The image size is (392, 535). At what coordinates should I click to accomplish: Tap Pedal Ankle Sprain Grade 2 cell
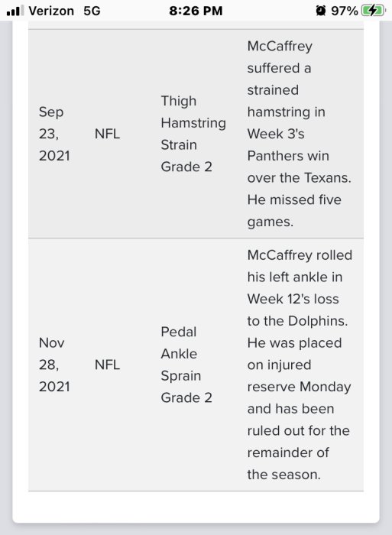click(186, 365)
